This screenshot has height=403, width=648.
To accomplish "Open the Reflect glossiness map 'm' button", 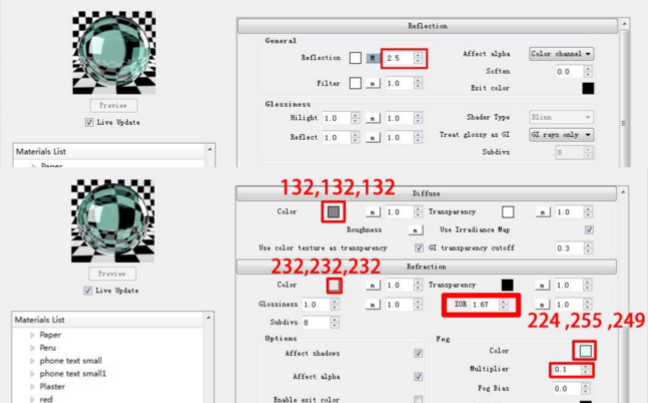I will (x=373, y=138).
